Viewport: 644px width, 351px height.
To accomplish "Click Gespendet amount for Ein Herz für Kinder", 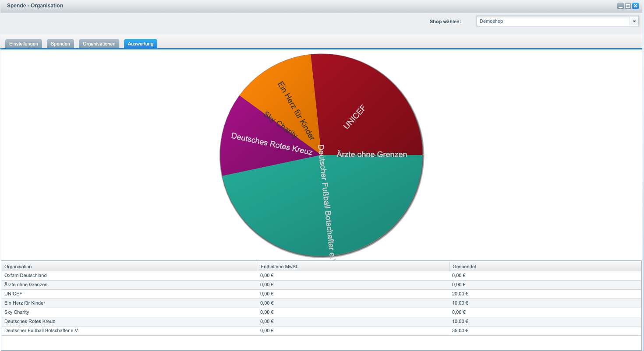I will pos(460,303).
